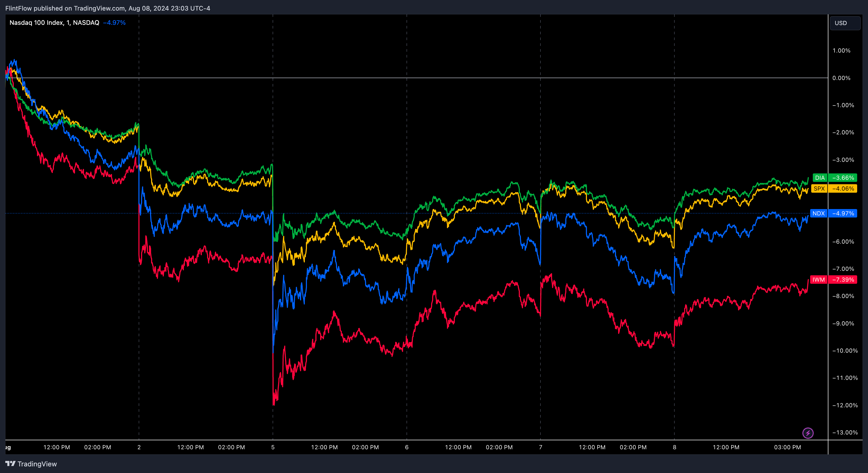Image resolution: width=868 pixels, height=473 pixels.
Task: Click the NDX −4.97% value tag
Action: [x=843, y=214]
